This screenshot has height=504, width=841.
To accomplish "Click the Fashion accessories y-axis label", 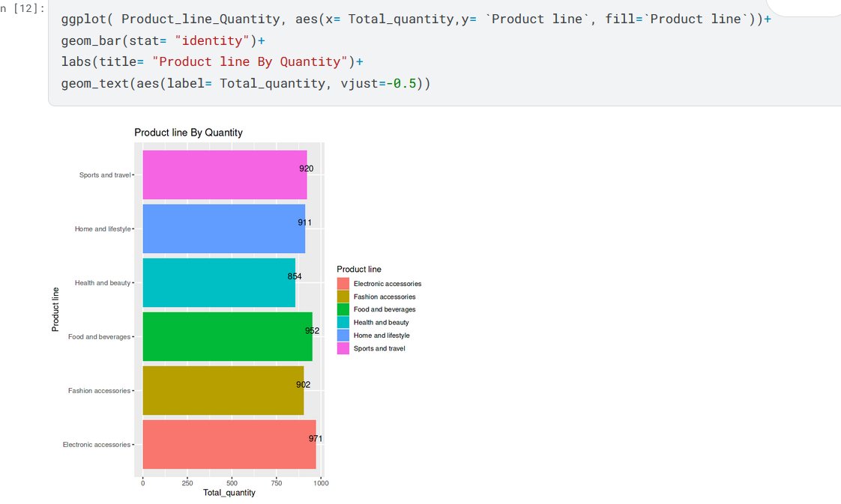I will (99, 391).
